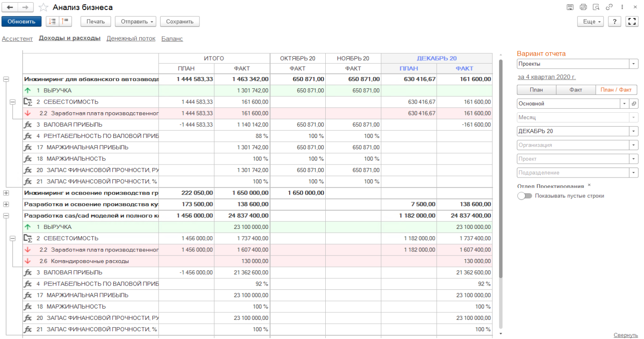Image resolution: width=644 pixels, height=339 pixels.
Task: Open Организация dropdown arrow
Action: [x=634, y=145]
